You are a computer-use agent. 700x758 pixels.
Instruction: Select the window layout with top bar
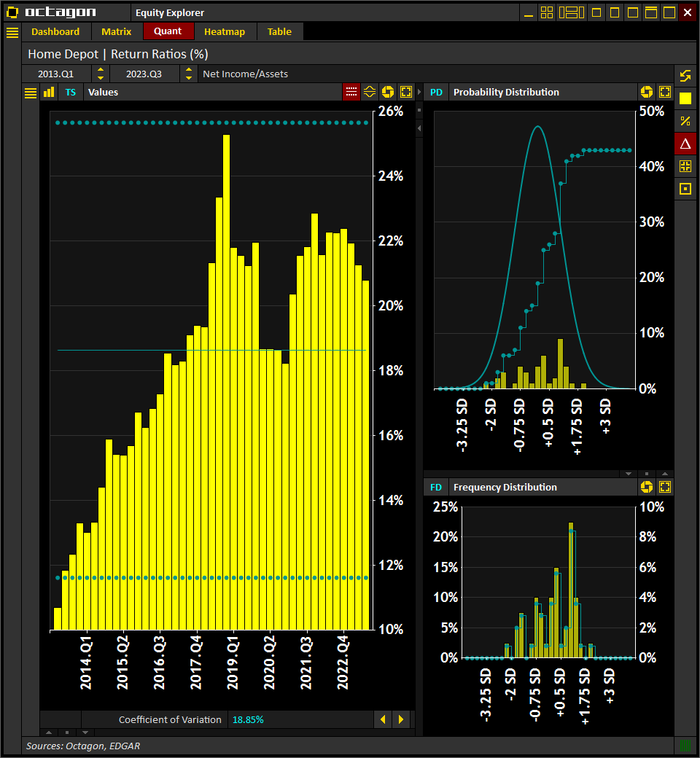click(x=651, y=12)
